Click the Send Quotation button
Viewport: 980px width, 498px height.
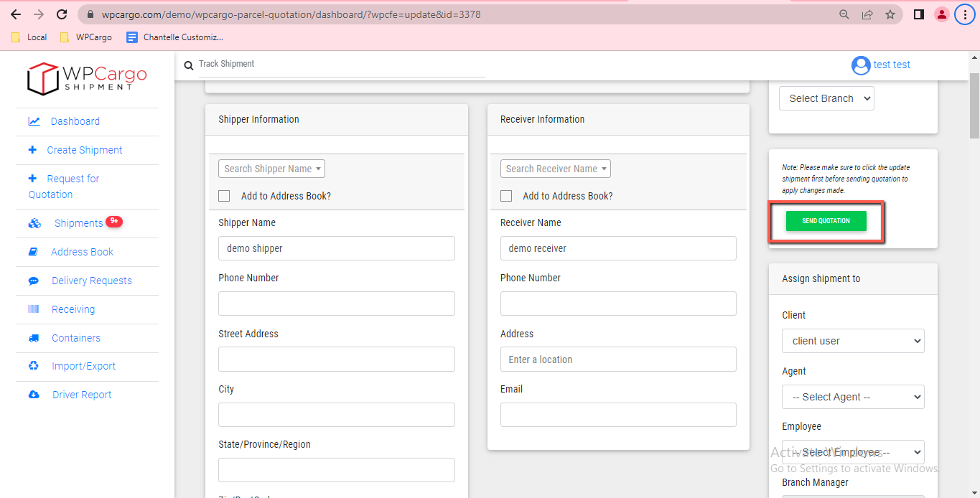(826, 221)
